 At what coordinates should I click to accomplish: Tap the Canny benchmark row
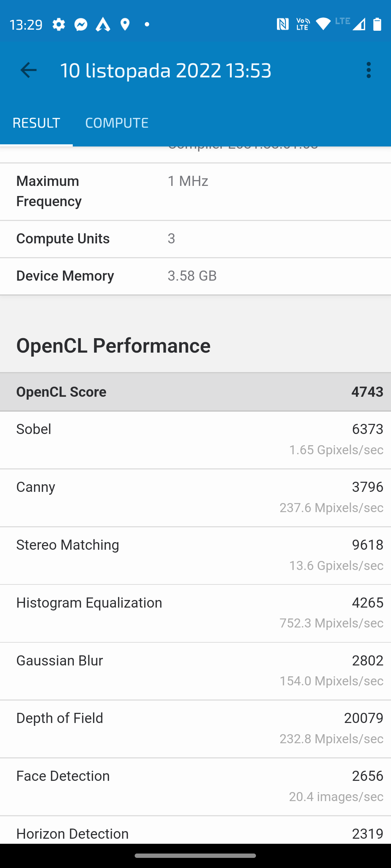tap(195, 498)
